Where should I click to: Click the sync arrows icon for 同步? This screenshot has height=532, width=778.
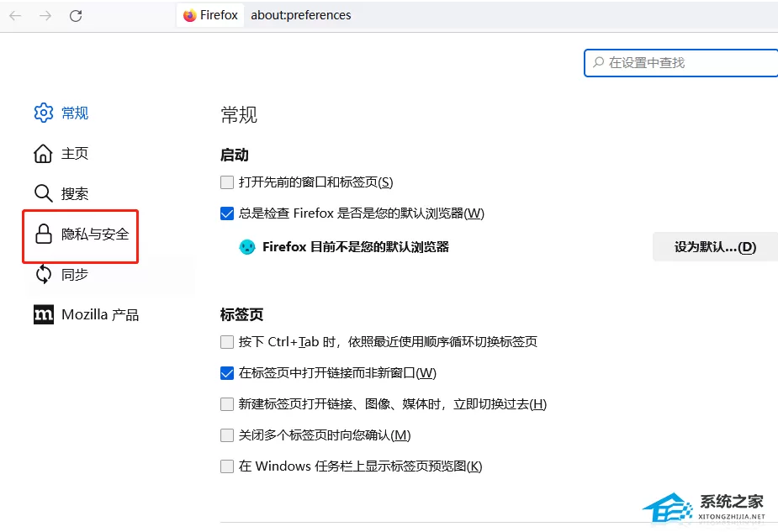pyautogui.click(x=44, y=274)
